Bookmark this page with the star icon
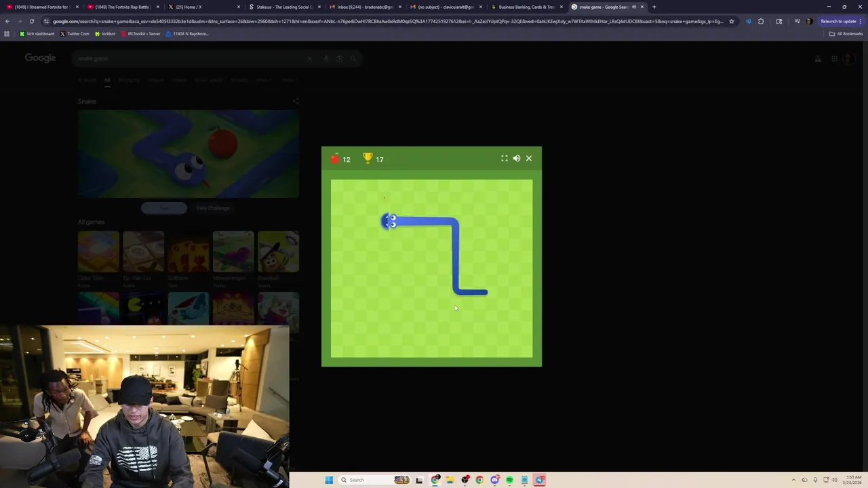 [731, 21]
